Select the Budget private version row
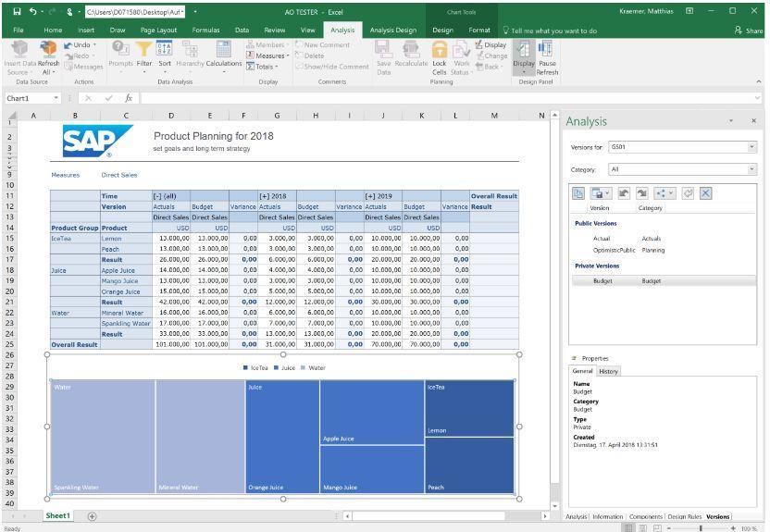 click(x=664, y=280)
